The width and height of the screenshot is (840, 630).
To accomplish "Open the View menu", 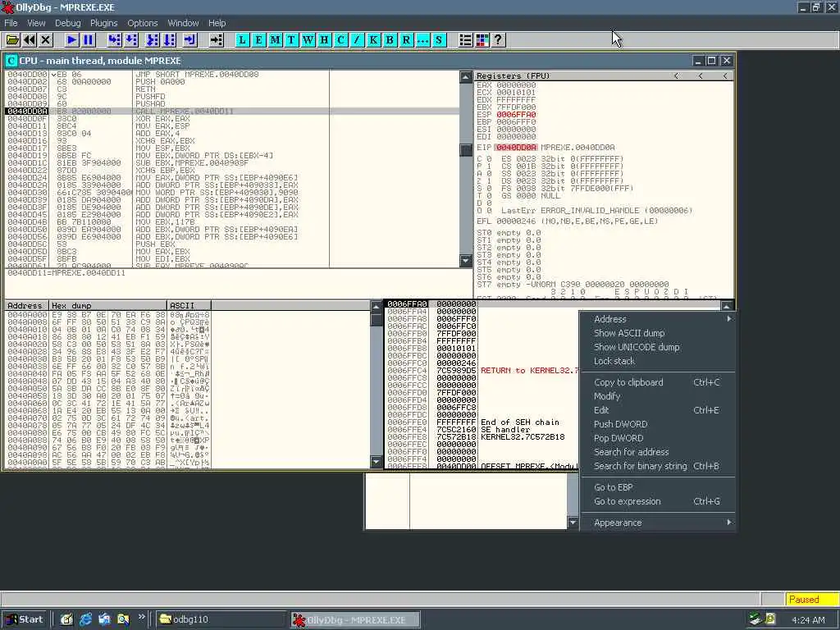I will coord(36,23).
